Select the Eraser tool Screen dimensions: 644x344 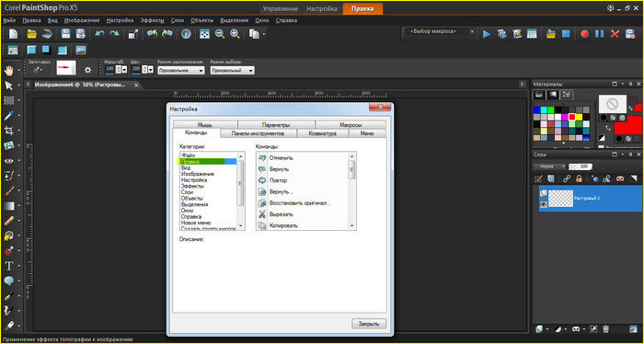click(8, 221)
